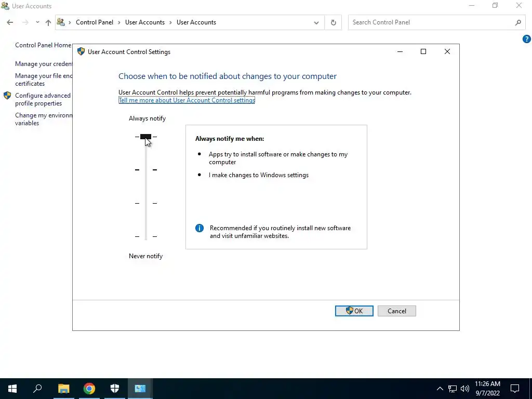
Task: Set slider to second notification level tick
Action: [x=146, y=170]
